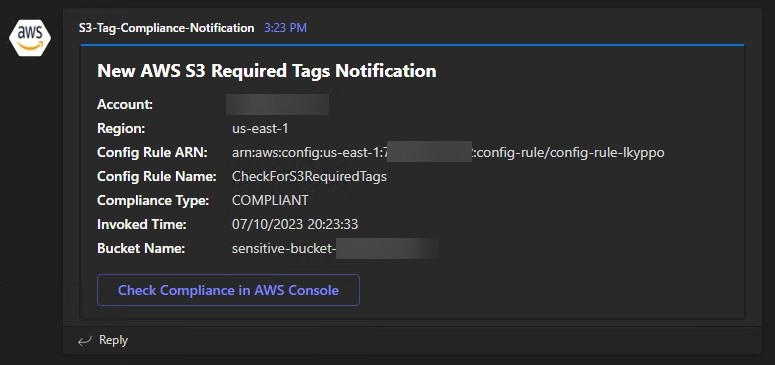The height and width of the screenshot is (365, 775).
Task: Select the us-east-1 region value
Action: (x=260, y=129)
